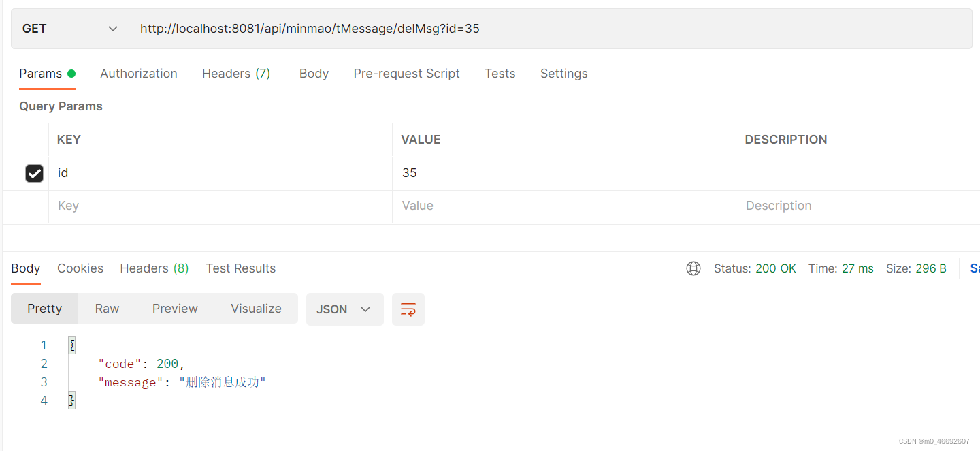Screen dimensions: 980x451
Task: Click the "删除消息成功" response value
Action: pyautogui.click(x=222, y=382)
